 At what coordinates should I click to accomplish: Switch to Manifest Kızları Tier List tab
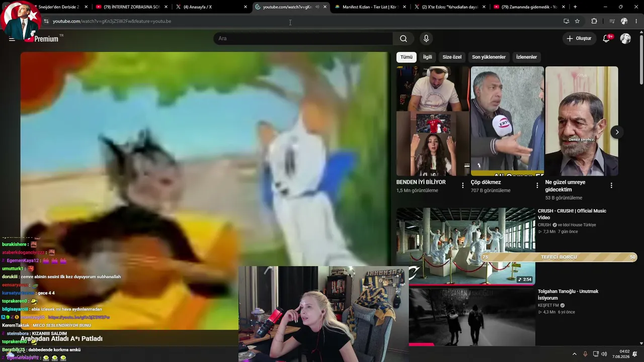click(370, 7)
